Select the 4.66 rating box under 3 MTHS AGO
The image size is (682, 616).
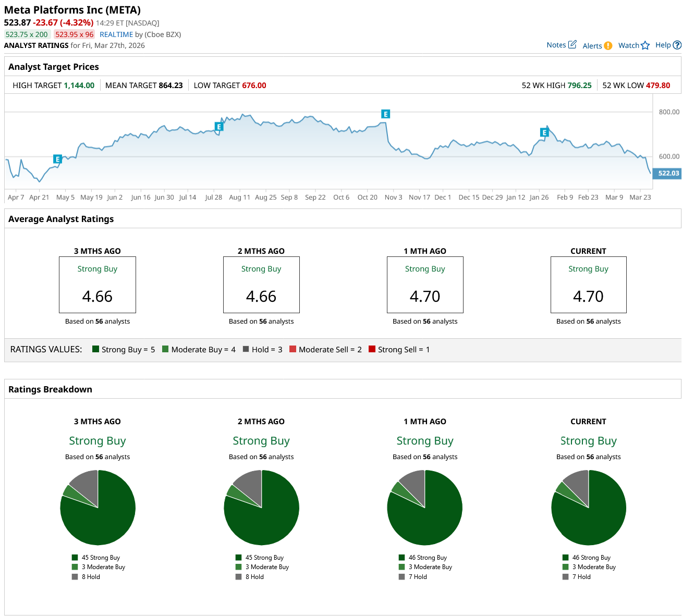pos(98,285)
